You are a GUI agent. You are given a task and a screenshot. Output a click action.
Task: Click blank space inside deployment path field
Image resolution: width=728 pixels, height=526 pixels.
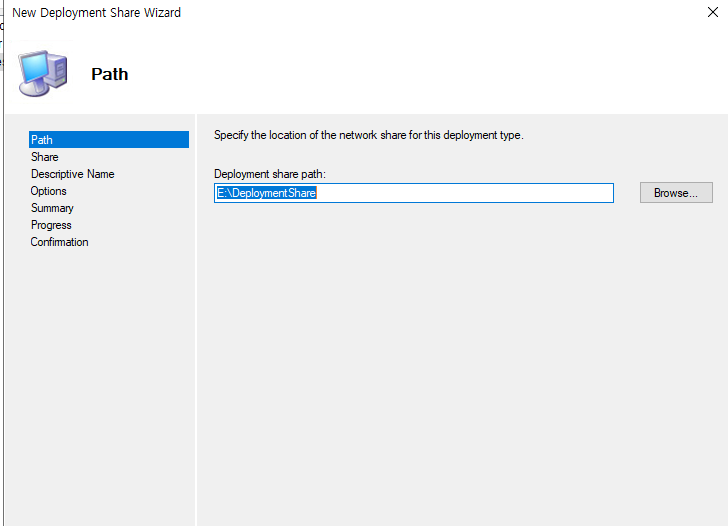point(464,193)
